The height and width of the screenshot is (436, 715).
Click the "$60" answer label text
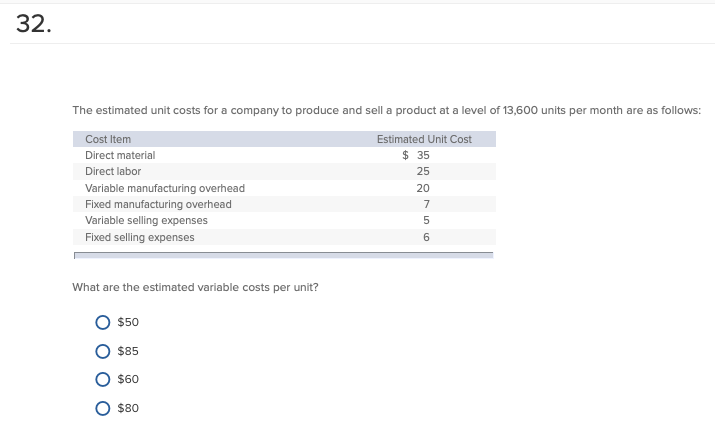[x=128, y=379]
